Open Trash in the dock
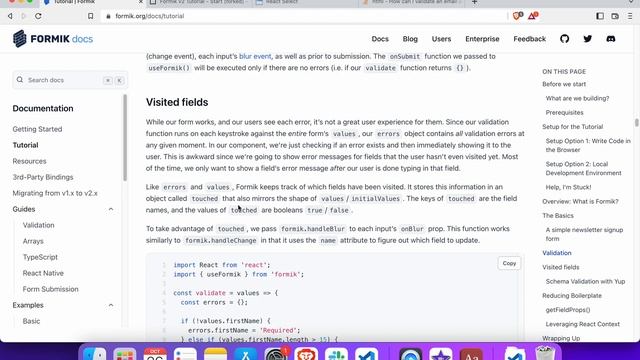Image resolution: width=640 pixels, height=360 pixels. [x=545, y=354]
